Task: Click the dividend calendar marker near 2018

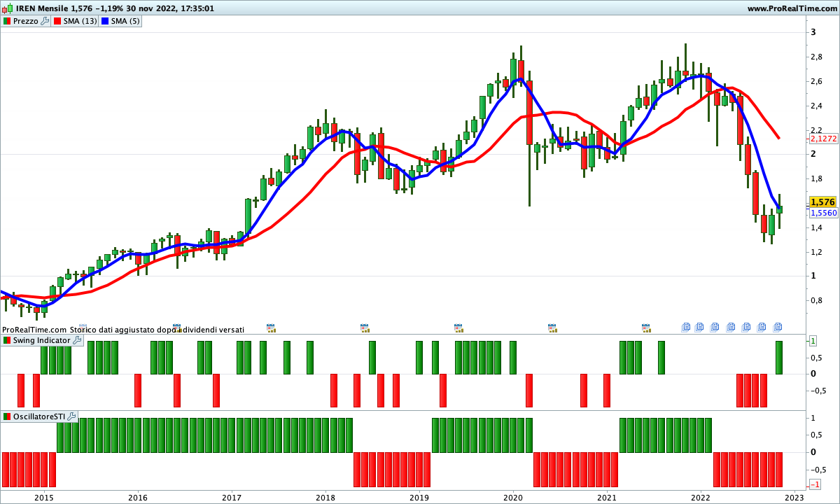Action: click(365, 327)
